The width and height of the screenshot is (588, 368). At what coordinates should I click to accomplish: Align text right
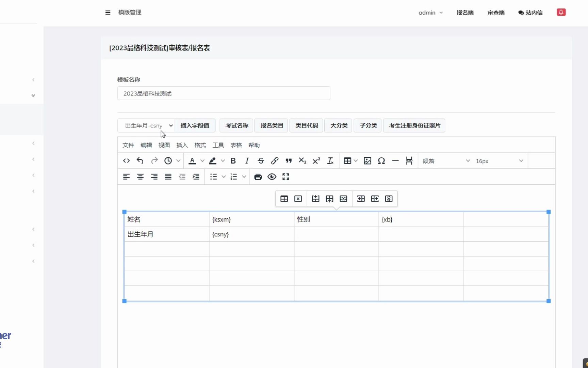tap(154, 177)
